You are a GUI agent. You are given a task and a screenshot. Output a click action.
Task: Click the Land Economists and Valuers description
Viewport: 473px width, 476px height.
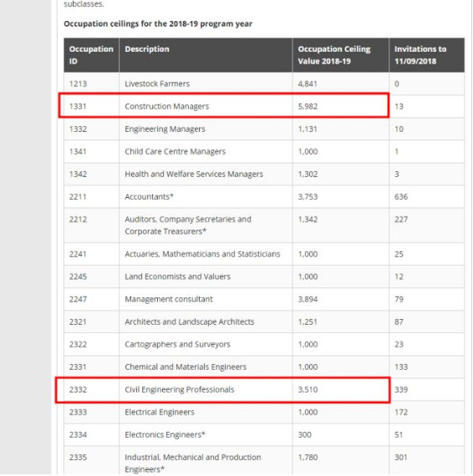(x=177, y=276)
